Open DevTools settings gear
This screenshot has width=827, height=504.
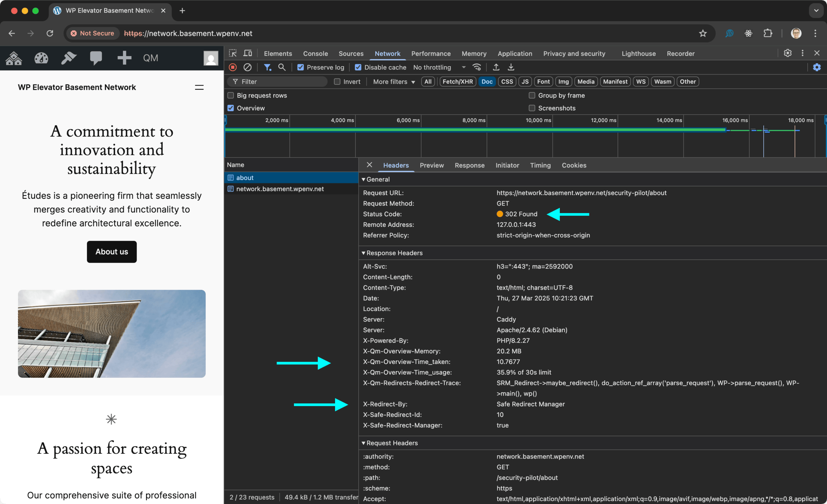click(x=787, y=53)
